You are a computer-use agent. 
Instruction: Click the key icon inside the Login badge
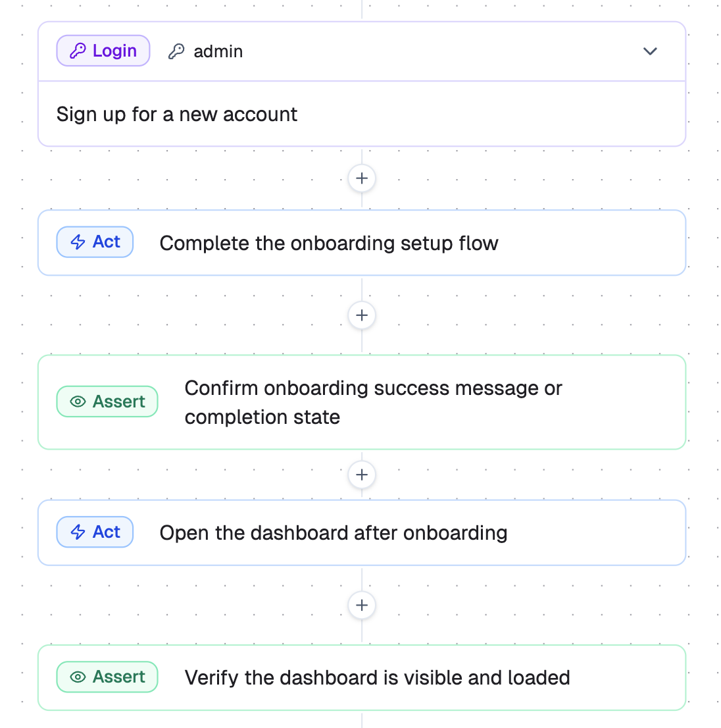point(78,50)
